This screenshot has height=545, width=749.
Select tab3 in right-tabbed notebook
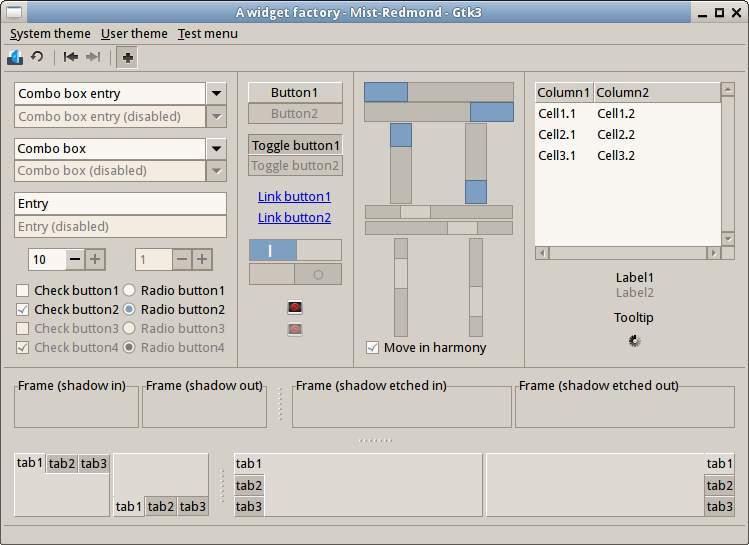tap(719, 506)
